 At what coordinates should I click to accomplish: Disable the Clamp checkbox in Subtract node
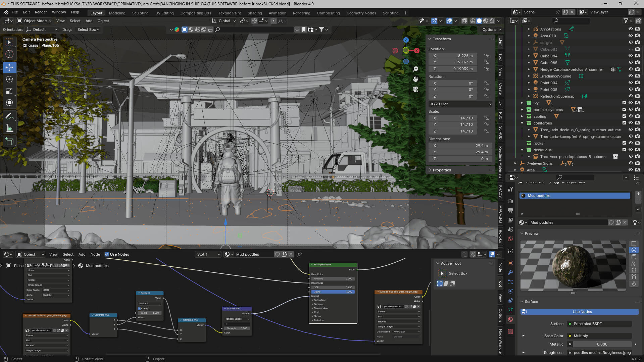(139, 308)
